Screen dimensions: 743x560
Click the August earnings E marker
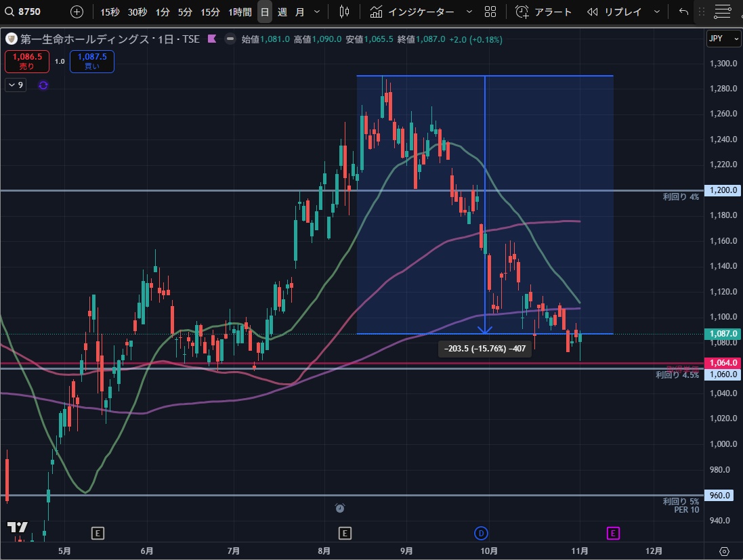345,534
